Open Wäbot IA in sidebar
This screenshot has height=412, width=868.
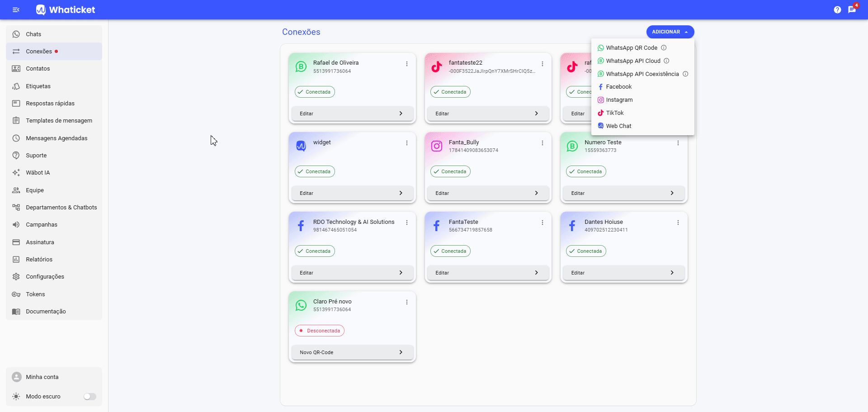[54, 173]
